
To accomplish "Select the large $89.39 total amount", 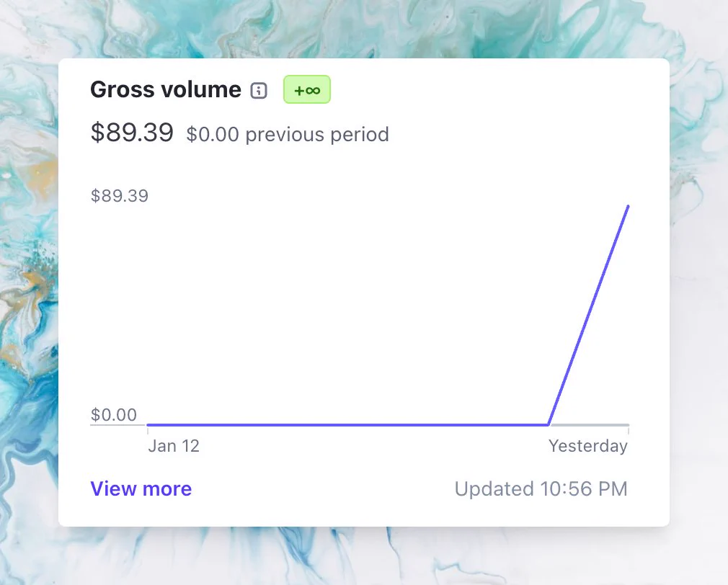I will click(x=132, y=133).
